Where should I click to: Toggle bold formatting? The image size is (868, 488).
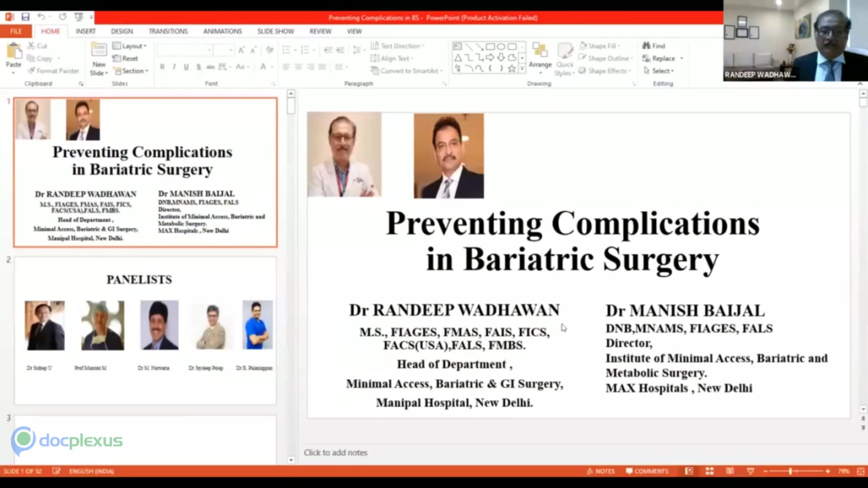click(162, 67)
